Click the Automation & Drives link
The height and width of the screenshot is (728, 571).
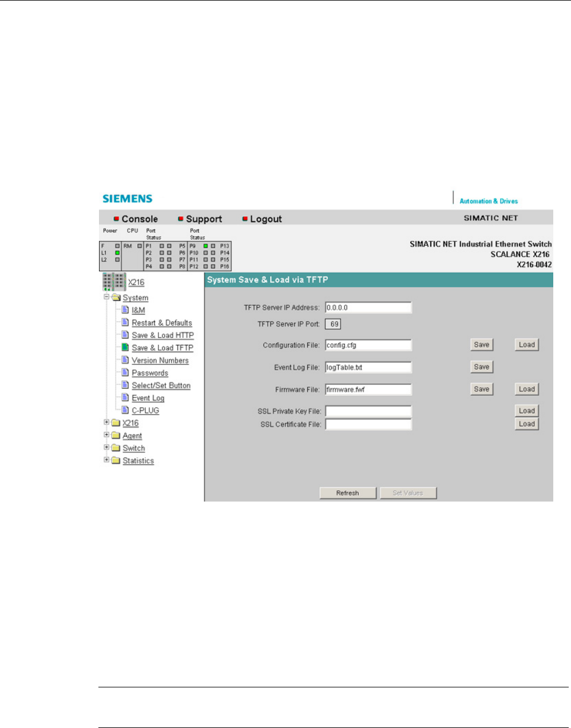[489, 201]
